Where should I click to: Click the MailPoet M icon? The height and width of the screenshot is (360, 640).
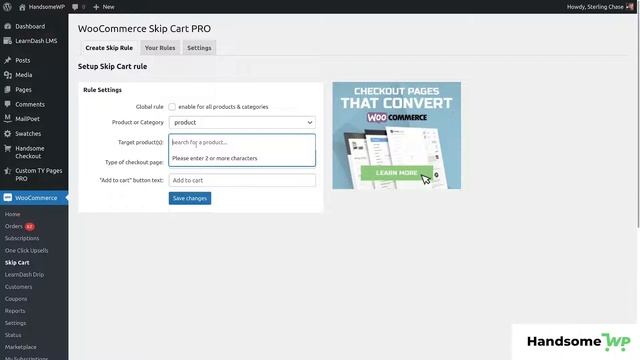click(x=7, y=118)
